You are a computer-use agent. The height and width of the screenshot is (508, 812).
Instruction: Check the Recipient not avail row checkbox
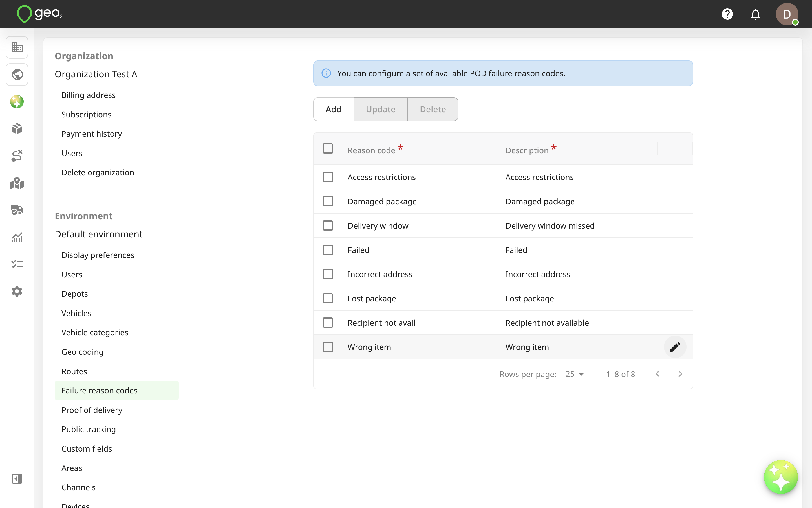(x=328, y=323)
